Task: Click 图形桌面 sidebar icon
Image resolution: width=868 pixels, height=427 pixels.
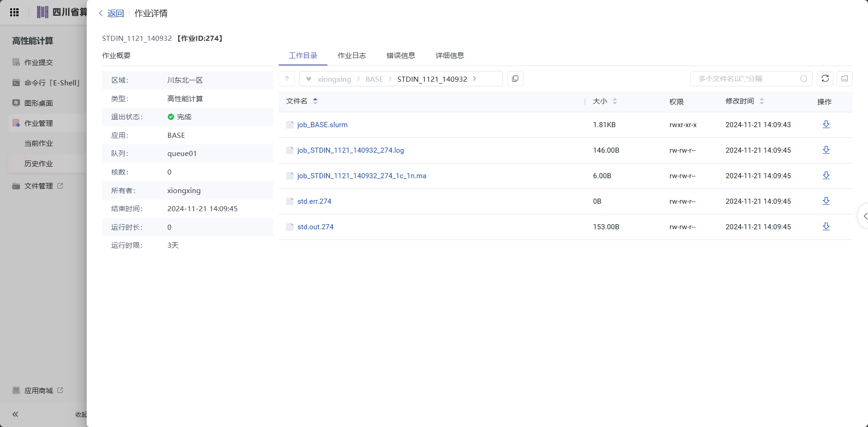Action: (16, 103)
